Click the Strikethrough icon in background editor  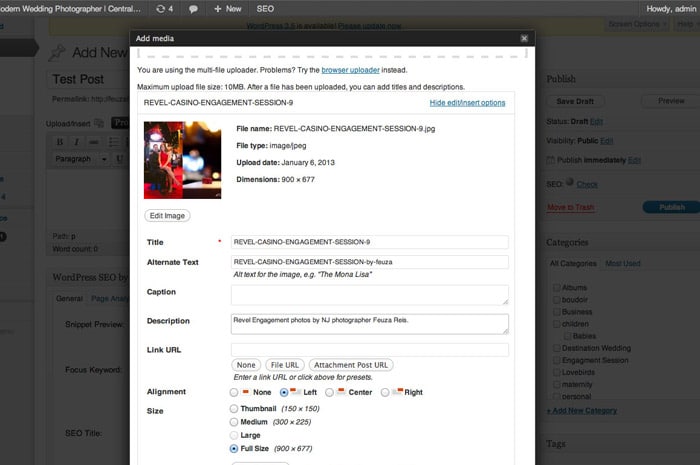[x=93, y=142]
